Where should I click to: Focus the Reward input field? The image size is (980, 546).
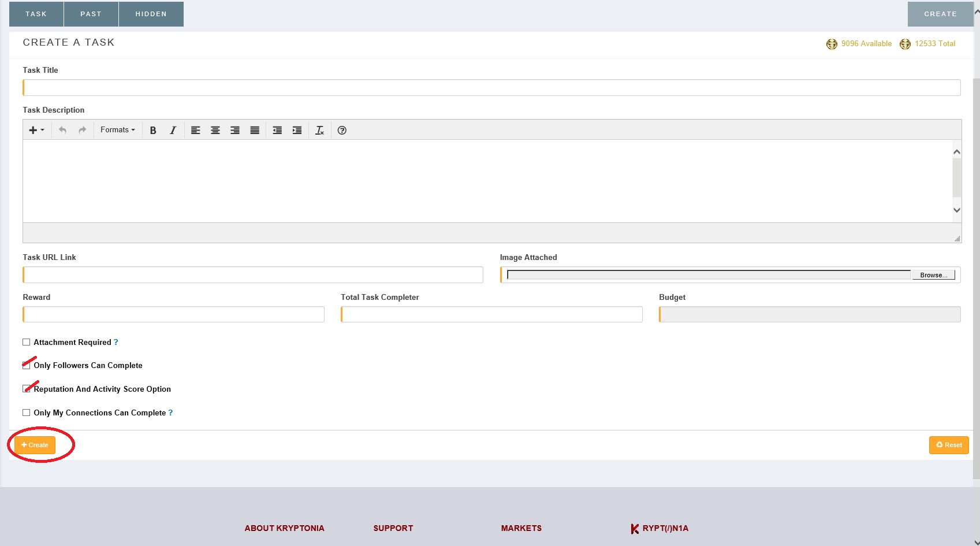(x=173, y=314)
